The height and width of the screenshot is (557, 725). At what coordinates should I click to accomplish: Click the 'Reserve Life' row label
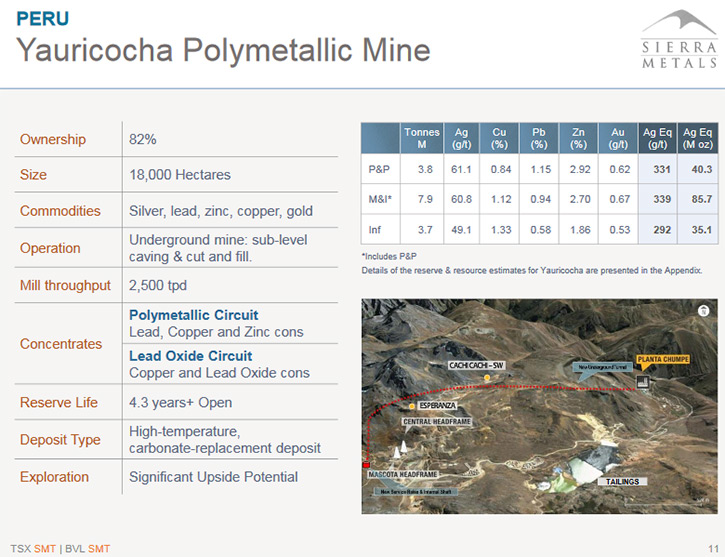tap(59, 402)
